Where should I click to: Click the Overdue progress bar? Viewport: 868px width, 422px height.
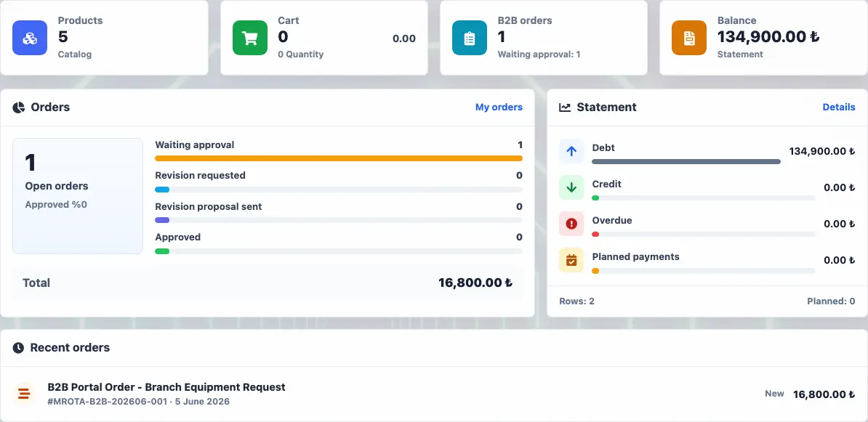tap(704, 234)
